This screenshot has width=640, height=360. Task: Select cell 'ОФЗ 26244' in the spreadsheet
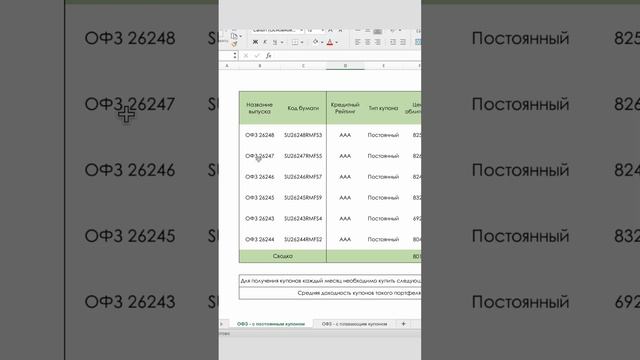coord(260,239)
